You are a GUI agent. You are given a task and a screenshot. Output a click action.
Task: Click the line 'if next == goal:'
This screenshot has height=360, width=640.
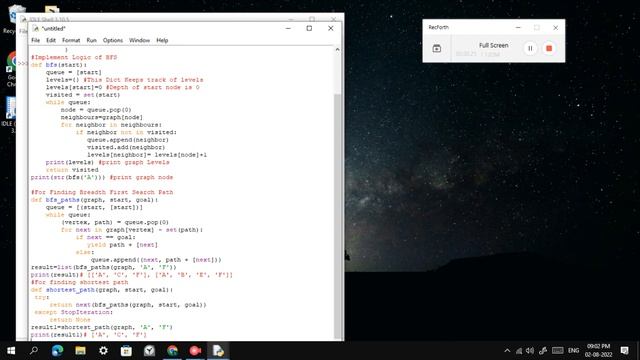tap(105, 237)
